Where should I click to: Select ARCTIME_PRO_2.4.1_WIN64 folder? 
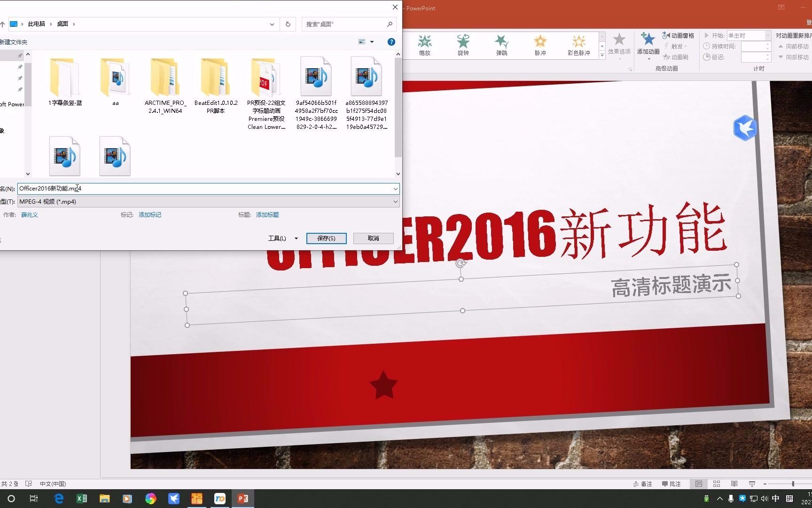[165, 86]
